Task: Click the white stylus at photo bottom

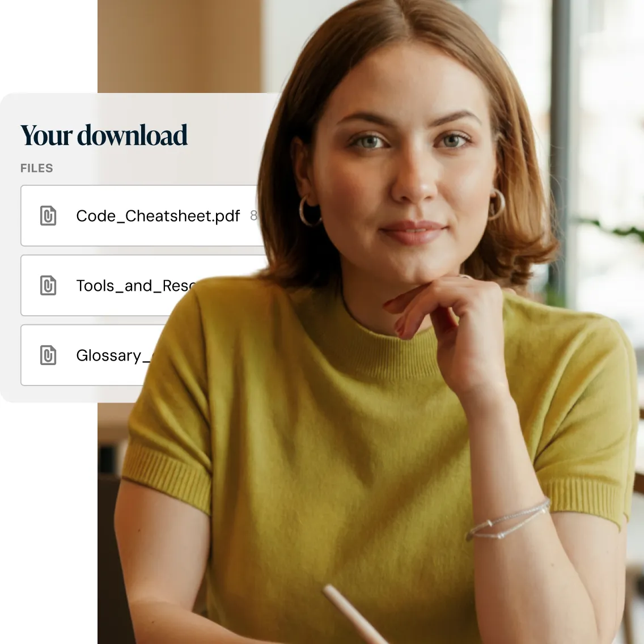Action: point(353,614)
